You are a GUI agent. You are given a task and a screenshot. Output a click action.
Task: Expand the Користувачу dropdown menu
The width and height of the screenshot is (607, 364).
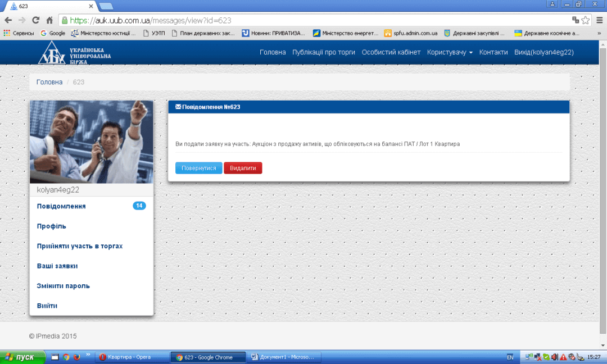450,52
